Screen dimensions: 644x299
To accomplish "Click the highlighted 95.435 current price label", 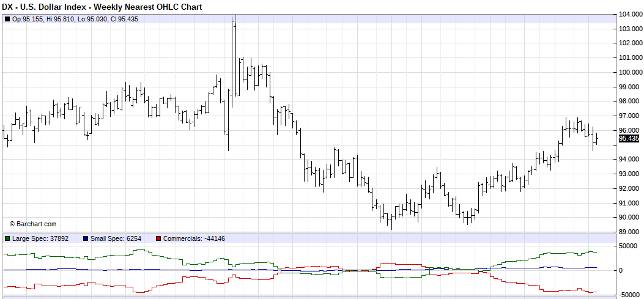I will click(629, 138).
